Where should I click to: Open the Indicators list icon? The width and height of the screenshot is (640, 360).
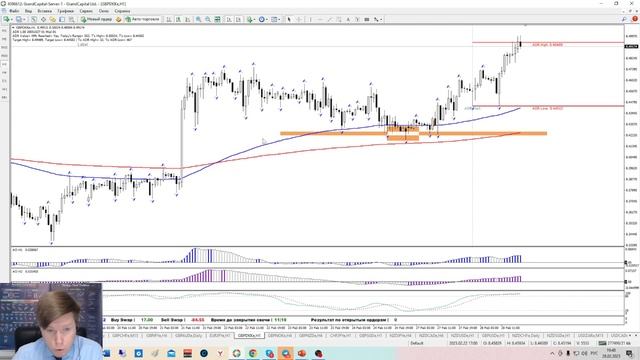point(249,19)
